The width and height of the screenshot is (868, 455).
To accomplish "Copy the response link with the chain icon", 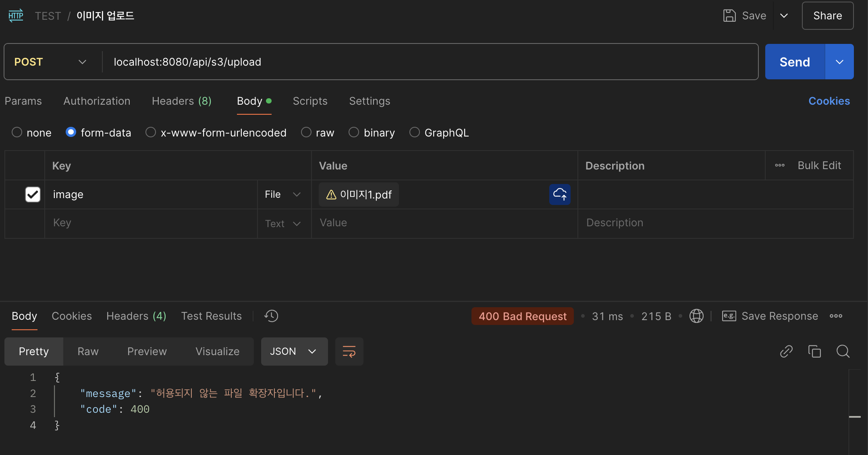I will (786, 352).
